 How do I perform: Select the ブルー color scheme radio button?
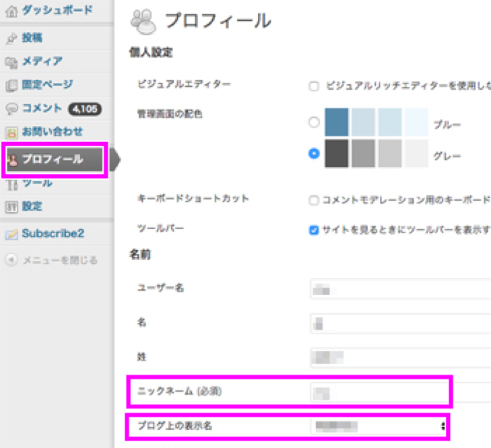[313, 123]
